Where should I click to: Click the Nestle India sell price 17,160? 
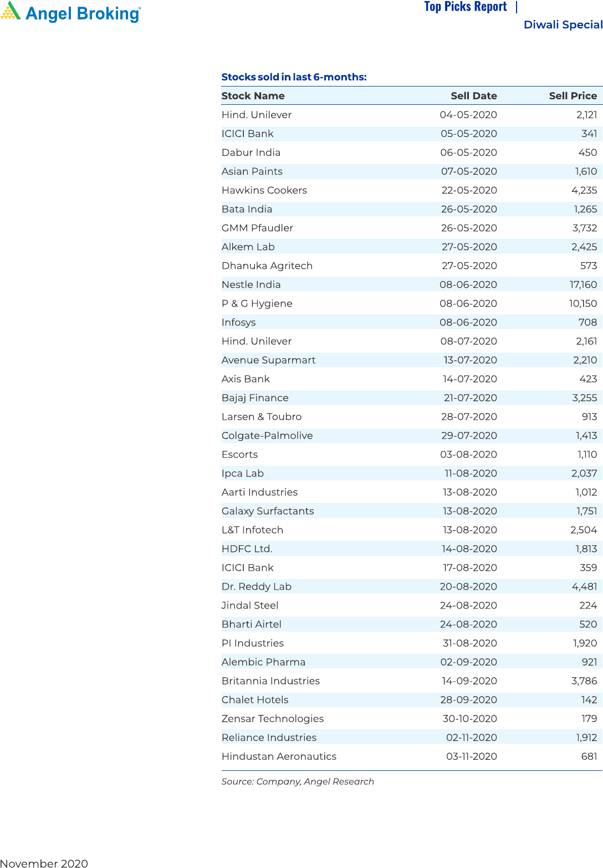pyautogui.click(x=583, y=285)
